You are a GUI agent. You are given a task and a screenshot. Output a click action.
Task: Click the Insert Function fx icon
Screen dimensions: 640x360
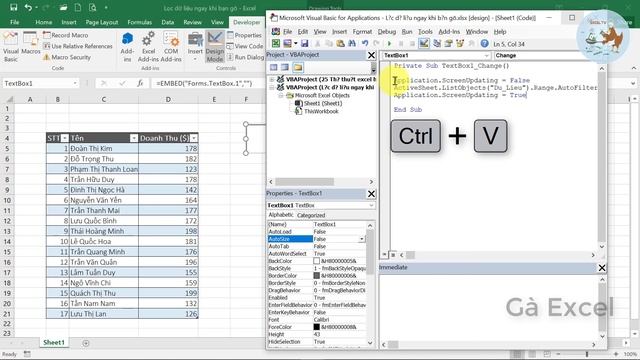click(140, 83)
